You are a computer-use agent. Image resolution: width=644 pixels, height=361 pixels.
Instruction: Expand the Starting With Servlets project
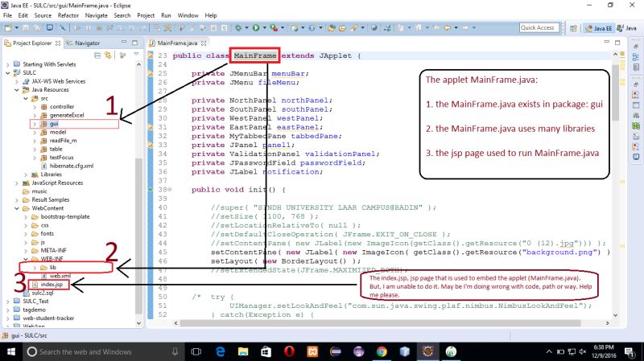click(x=8, y=64)
